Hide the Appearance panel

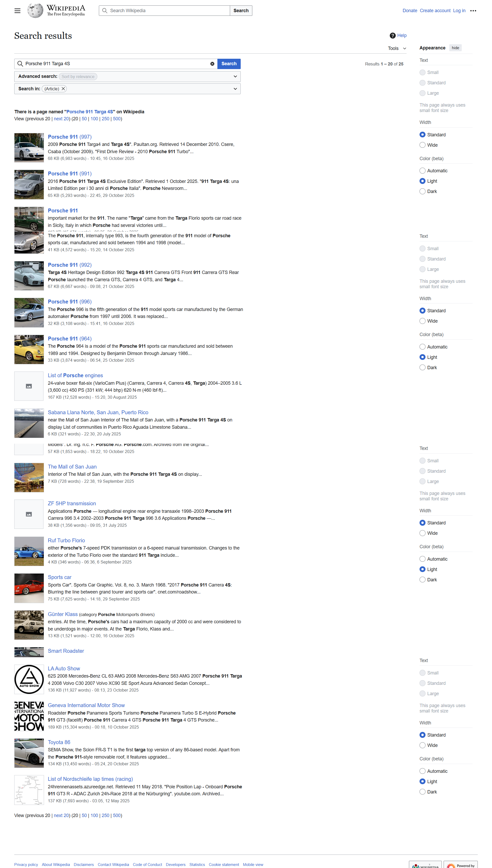pos(455,48)
